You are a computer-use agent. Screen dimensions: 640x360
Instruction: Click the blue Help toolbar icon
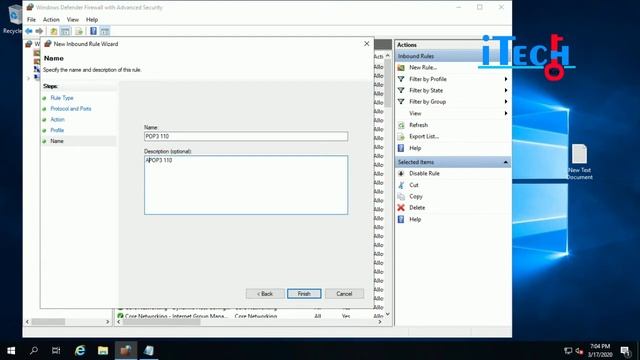pyautogui.click(x=93, y=31)
